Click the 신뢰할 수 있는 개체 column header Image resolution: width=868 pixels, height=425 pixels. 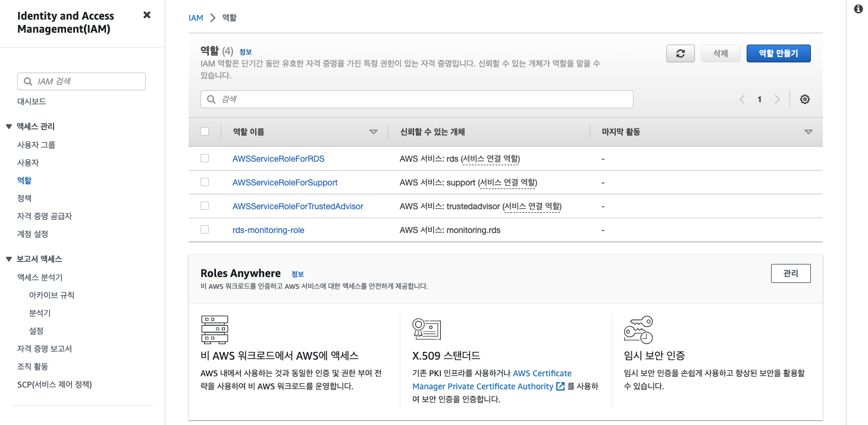tap(433, 132)
